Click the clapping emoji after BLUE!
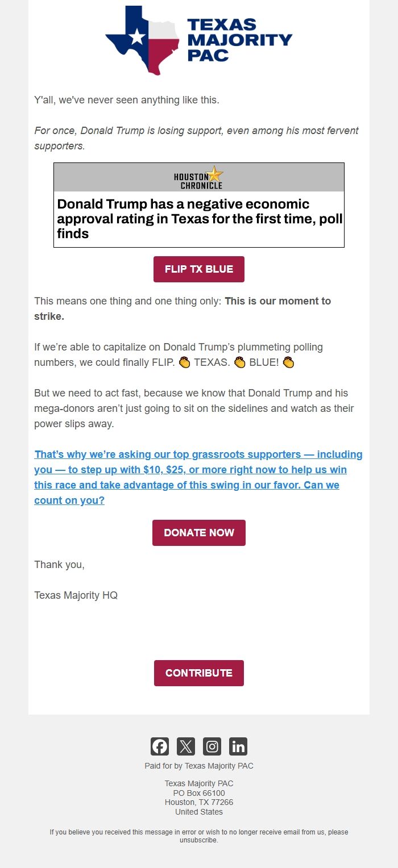The width and height of the screenshot is (398, 868). pos(288,362)
